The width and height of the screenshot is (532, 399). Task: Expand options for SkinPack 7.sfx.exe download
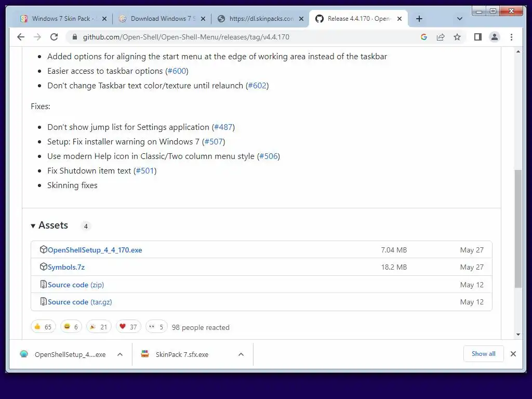[241, 354]
